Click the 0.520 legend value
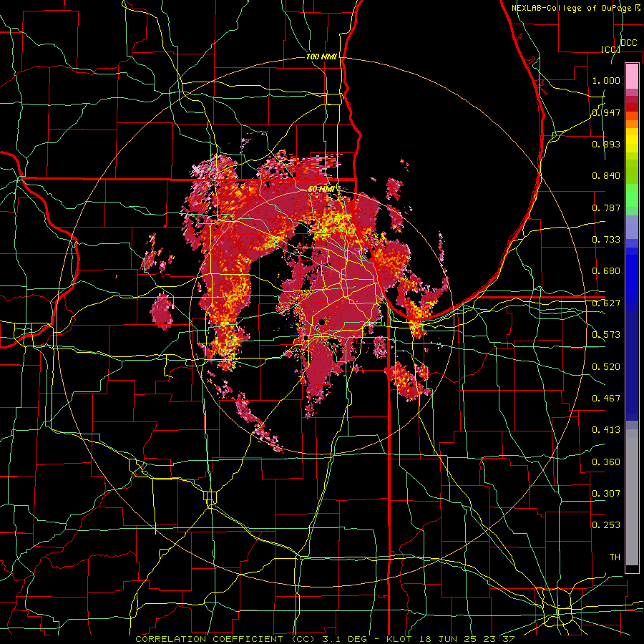 pyautogui.click(x=606, y=366)
